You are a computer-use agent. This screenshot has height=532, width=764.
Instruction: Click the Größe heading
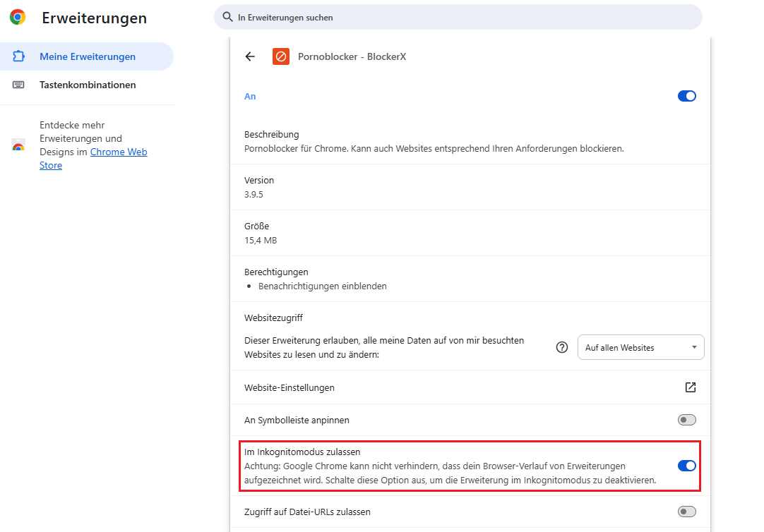pyautogui.click(x=257, y=226)
